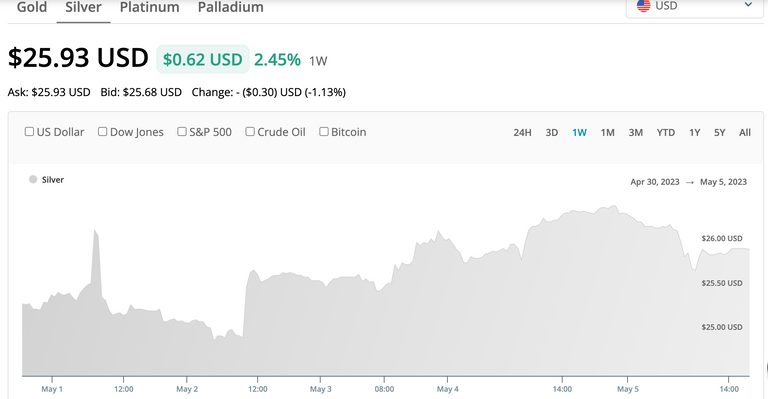Show the YTD price range
Viewport: 768px width, 399px height.
666,133
